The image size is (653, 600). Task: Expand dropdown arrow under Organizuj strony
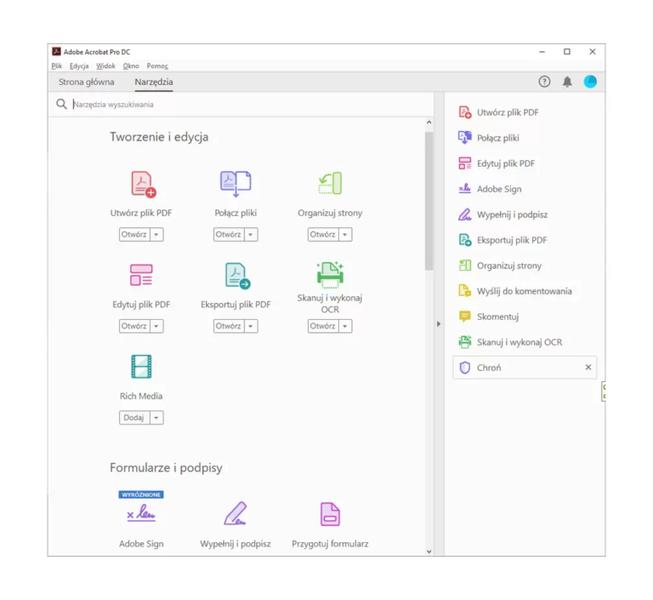click(345, 234)
